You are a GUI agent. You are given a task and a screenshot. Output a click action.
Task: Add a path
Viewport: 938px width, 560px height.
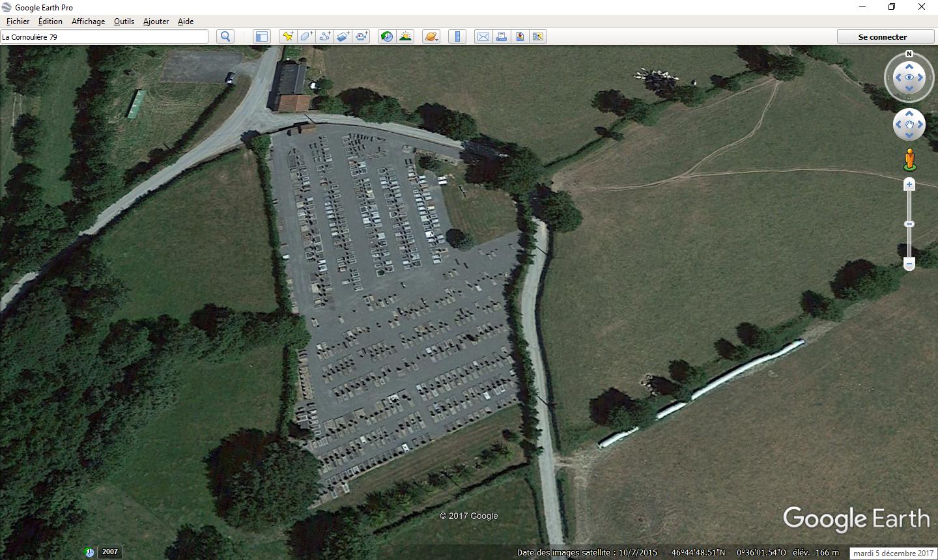coord(324,36)
